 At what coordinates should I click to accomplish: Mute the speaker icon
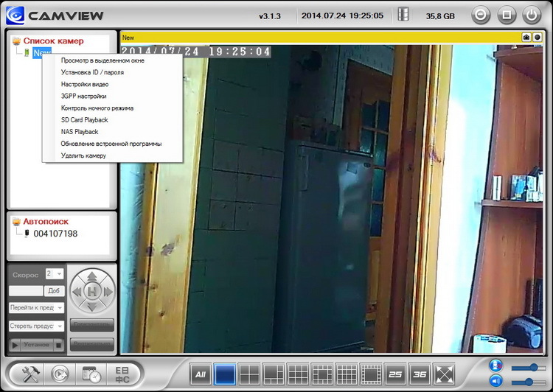point(495,382)
